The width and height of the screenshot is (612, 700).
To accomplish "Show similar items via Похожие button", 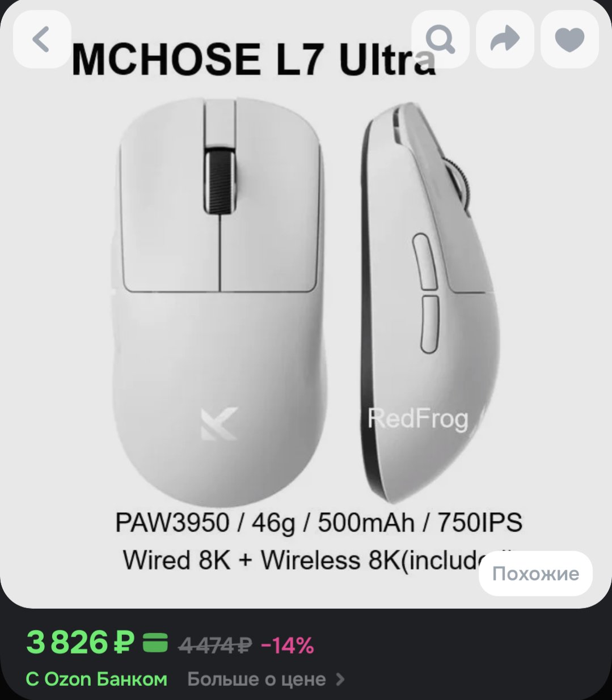I will click(535, 574).
